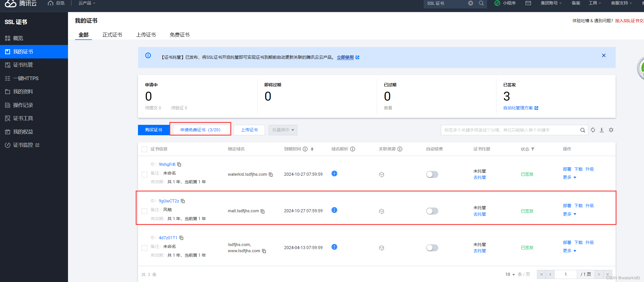
Task: Click the 购买证书 button
Action: pyautogui.click(x=154, y=130)
